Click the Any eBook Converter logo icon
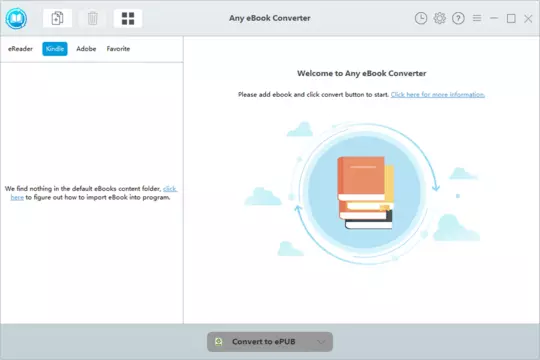Screen dimensions: 540x360 point(16,18)
